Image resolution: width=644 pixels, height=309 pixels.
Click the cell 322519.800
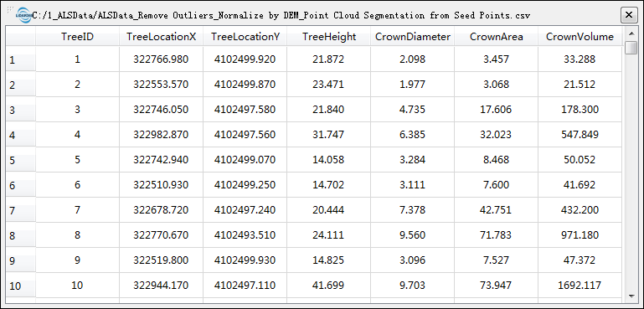161,260
